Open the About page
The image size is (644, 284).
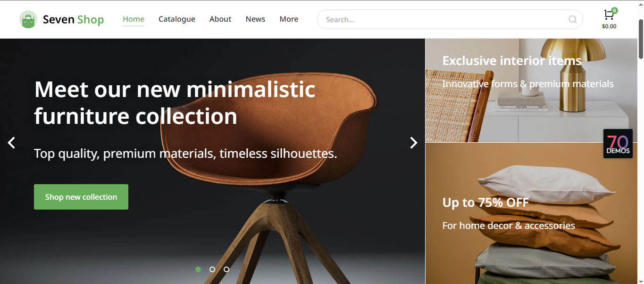pos(220,19)
